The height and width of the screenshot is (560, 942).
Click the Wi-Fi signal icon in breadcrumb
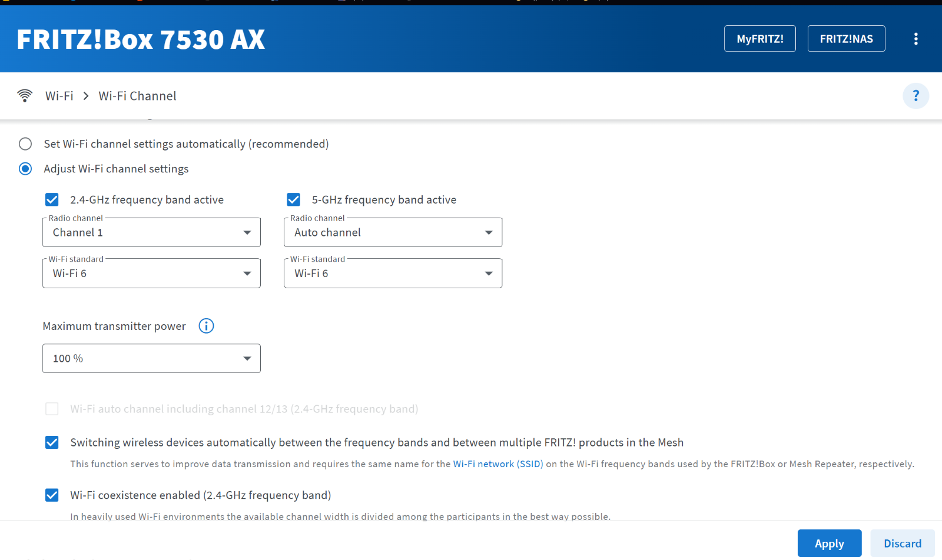pyautogui.click(x=25, y=95)
